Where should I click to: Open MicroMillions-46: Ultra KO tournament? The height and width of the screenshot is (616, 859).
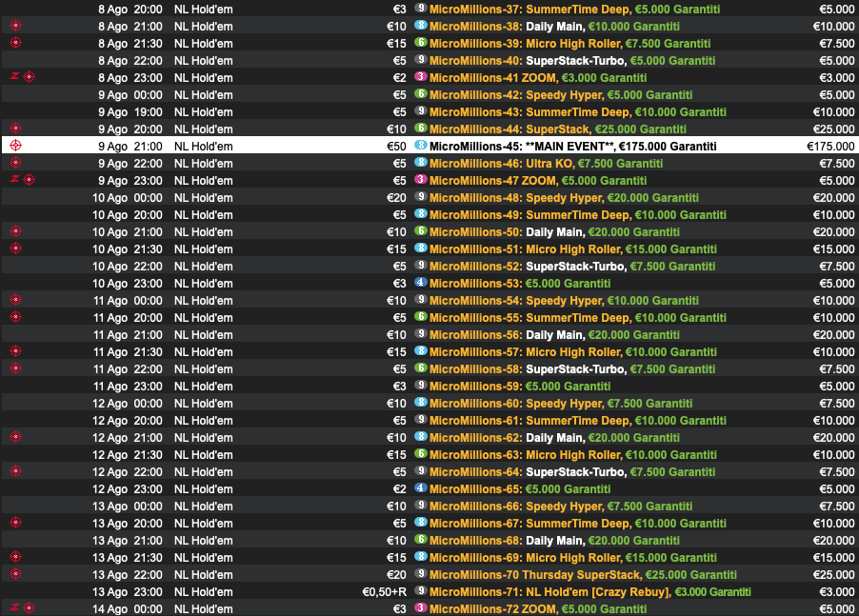pyautogui.click(x=547, y=164)
